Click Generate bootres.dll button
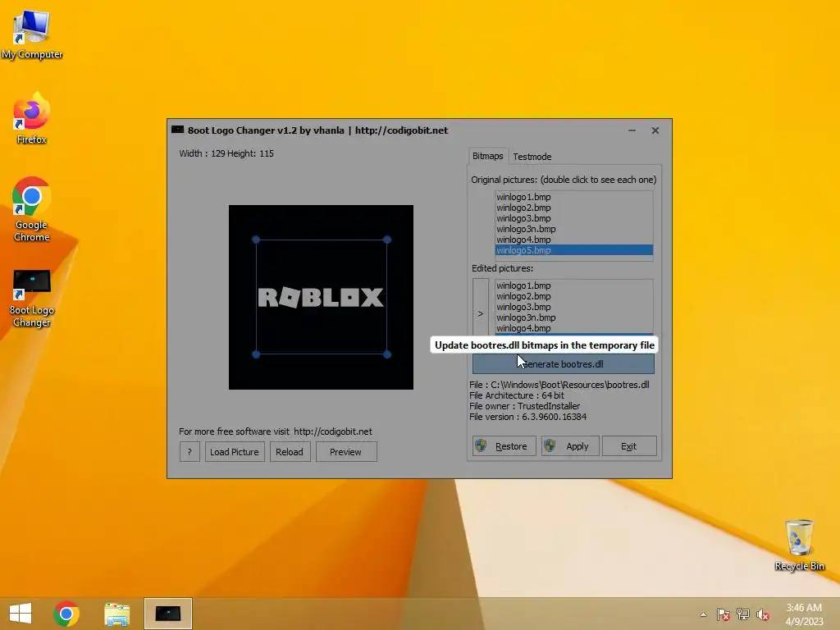The width and height of the screenshot is (840, 630). pyautogui.click(x=563, y=363)
